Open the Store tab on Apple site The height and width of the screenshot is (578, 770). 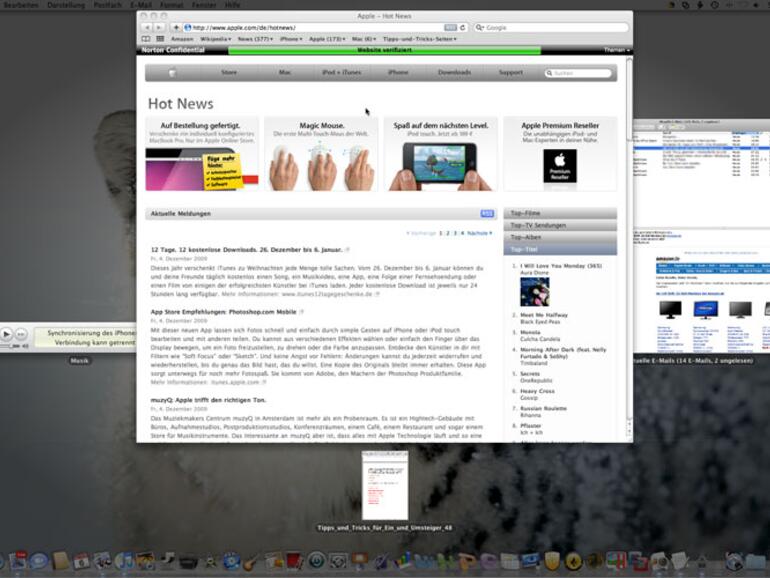[229, 72]
